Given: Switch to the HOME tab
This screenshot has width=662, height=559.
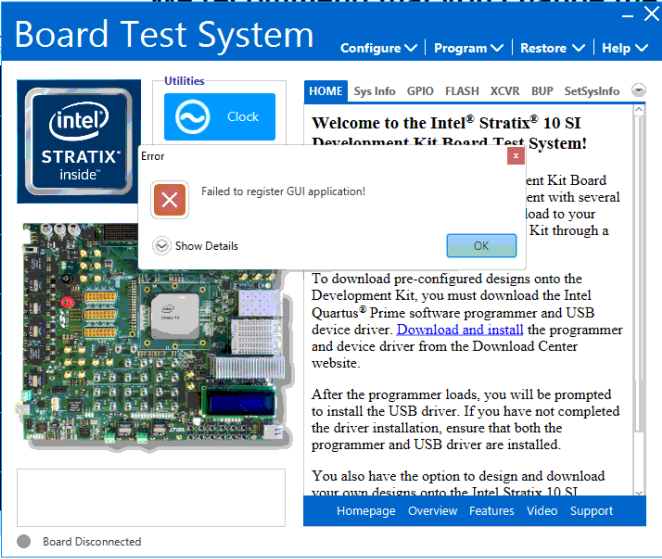Looking at the screenshot, I should click(326, 91).
